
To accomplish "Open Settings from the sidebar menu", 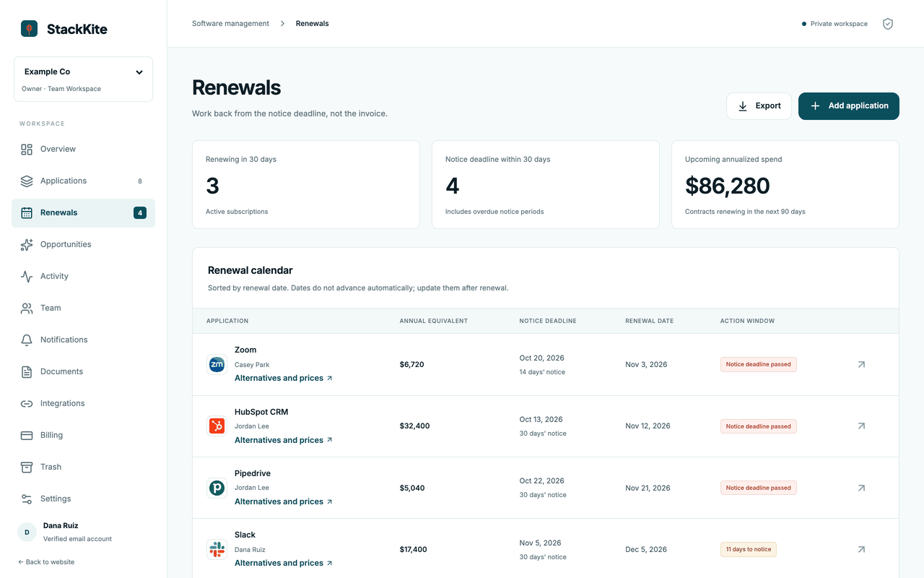I will (x=83, y=499).
